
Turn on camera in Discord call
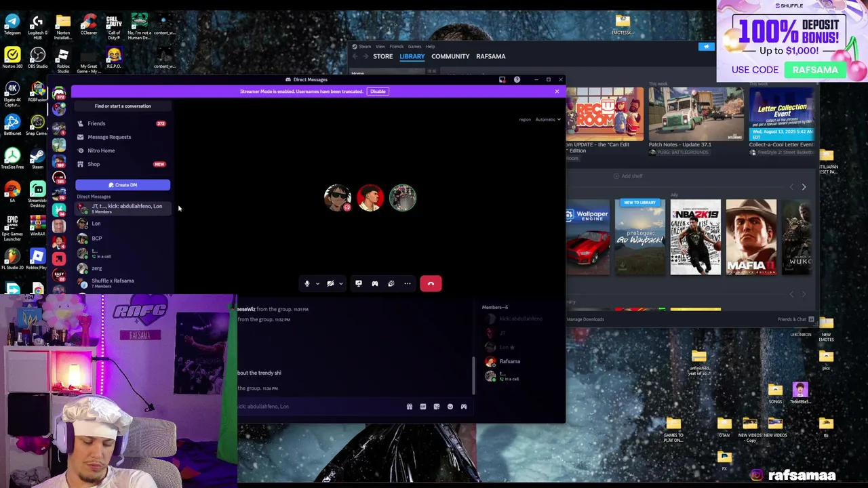tap(330, 283)
